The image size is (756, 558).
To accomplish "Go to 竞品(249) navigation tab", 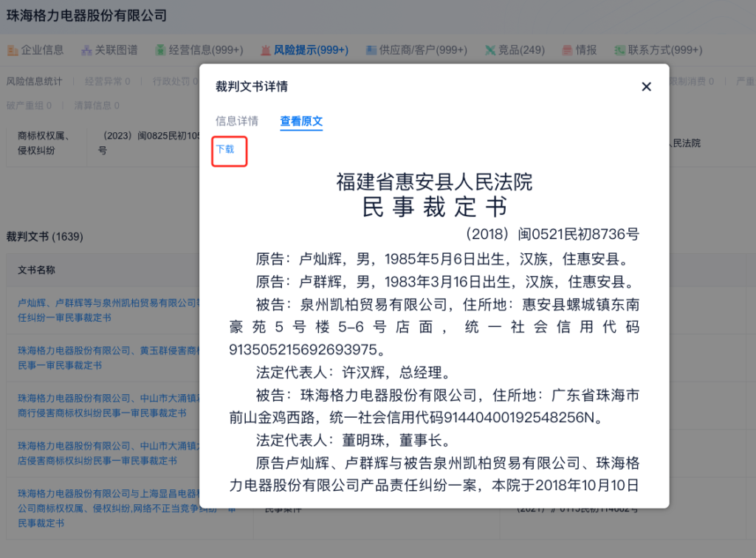I will (521, 50).
